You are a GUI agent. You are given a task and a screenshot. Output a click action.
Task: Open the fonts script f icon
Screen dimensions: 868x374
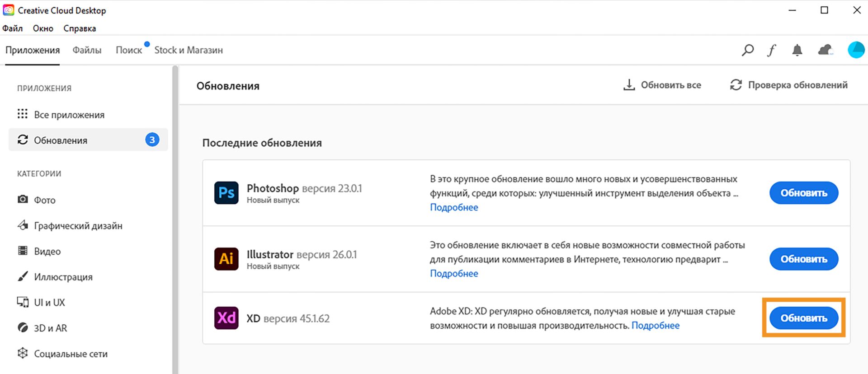772,50
